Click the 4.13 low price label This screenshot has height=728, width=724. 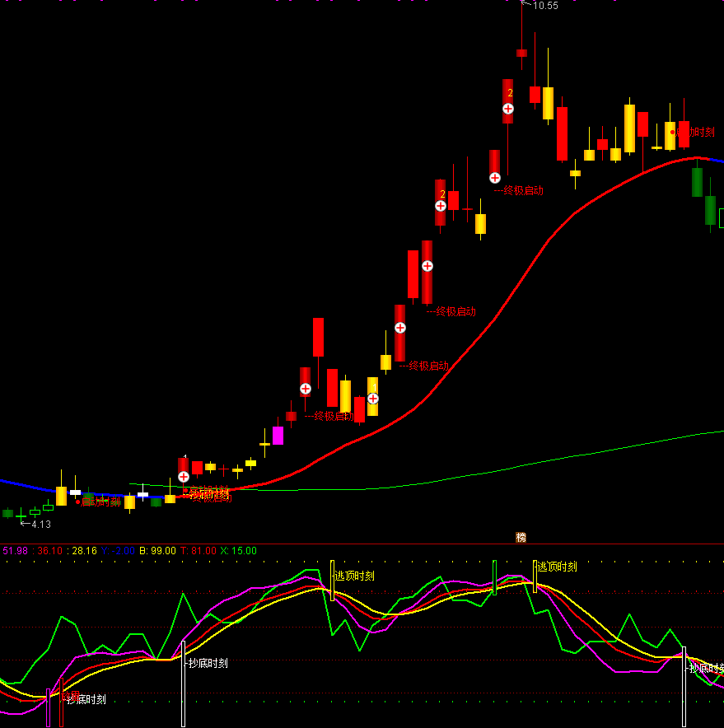[40, 524]
